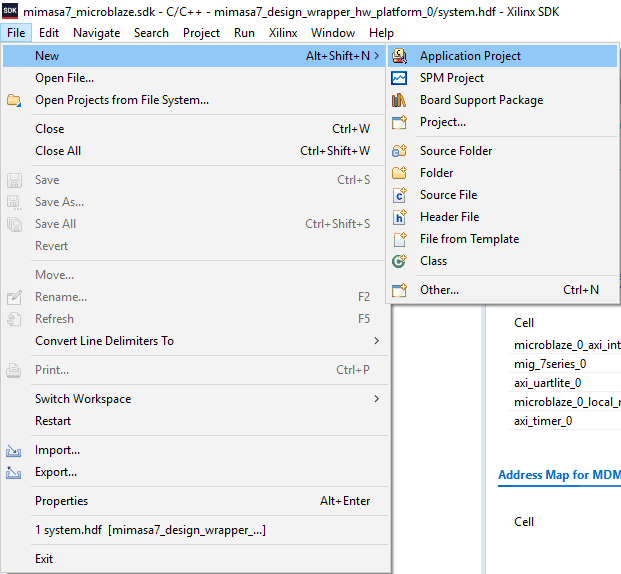Click the File from Template icon
Image resolution: width=621 pixels, height=574 pixels.
400,239
